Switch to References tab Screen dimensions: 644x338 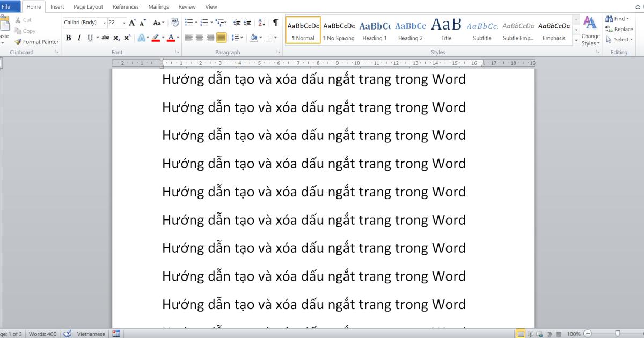126,7
